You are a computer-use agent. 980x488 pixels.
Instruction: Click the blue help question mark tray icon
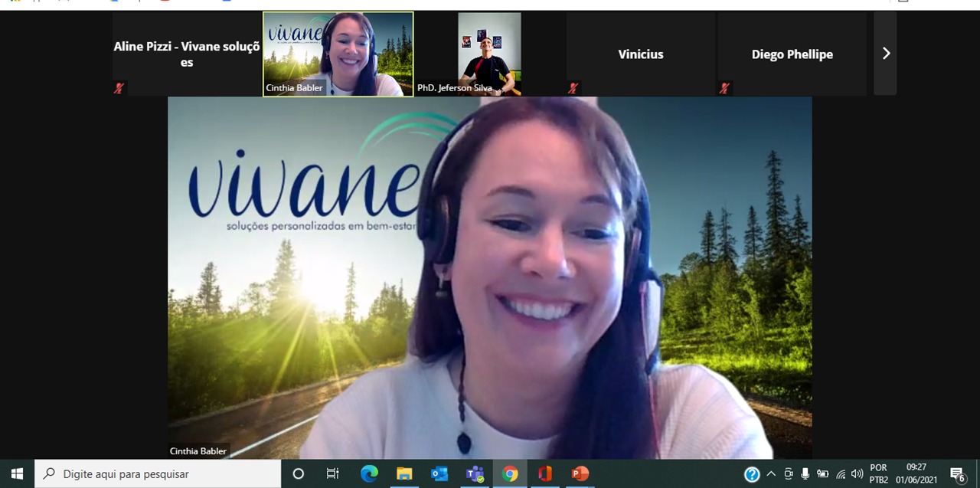(752, 474)
